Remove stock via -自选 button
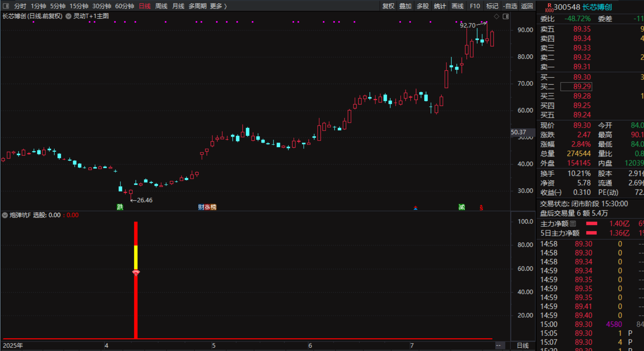The width and height of the screenshot is (644, 351). coord(510,6)
